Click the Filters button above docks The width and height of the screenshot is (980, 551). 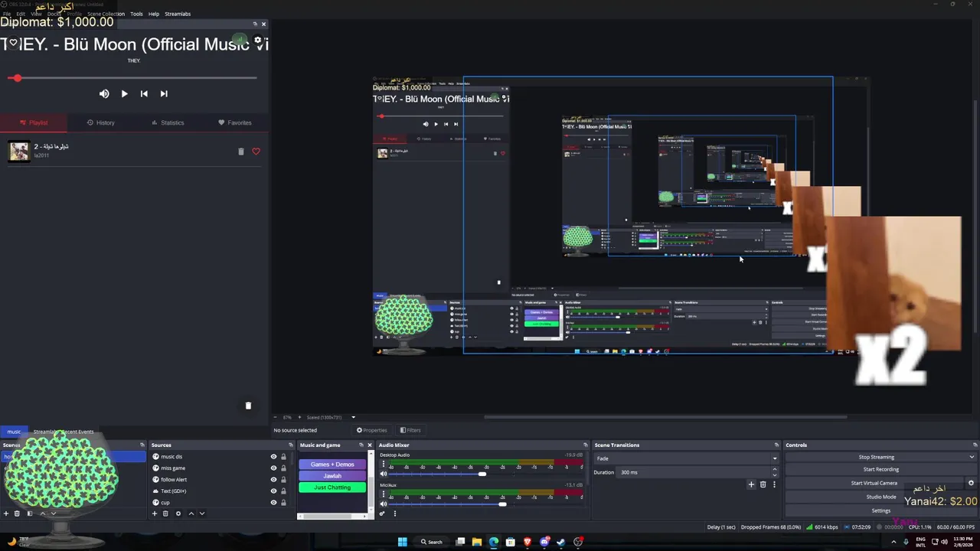tap(410, 430)
